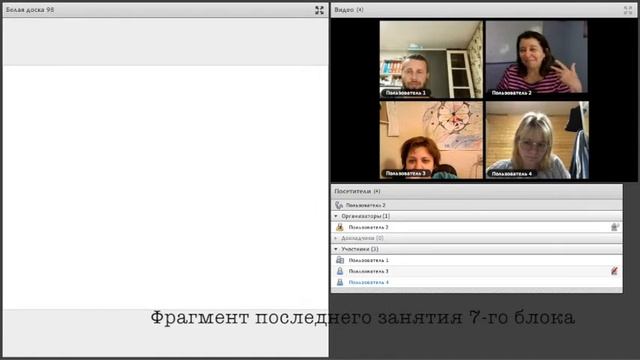
Task: Select Пользователь 2 name under Организаторы
Action: tap(369, 227)
